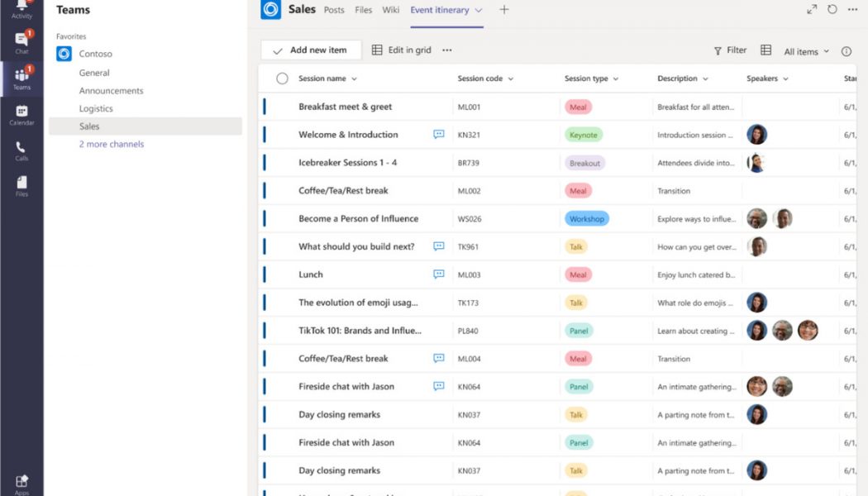Click the Add new item button
The height and width of the screenshot is (496, 868).
coord(310,50)
